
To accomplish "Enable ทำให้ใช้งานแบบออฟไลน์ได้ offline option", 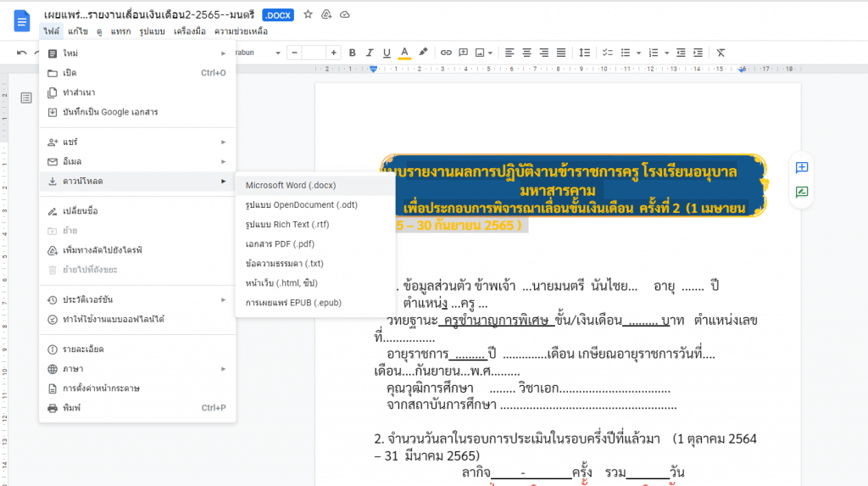I will tap(137, 319).
